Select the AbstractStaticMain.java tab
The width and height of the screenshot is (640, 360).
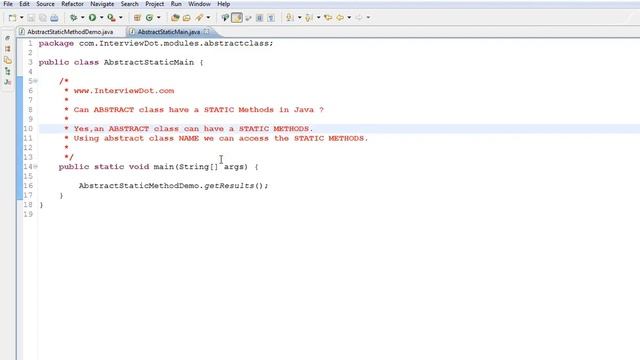169,32
